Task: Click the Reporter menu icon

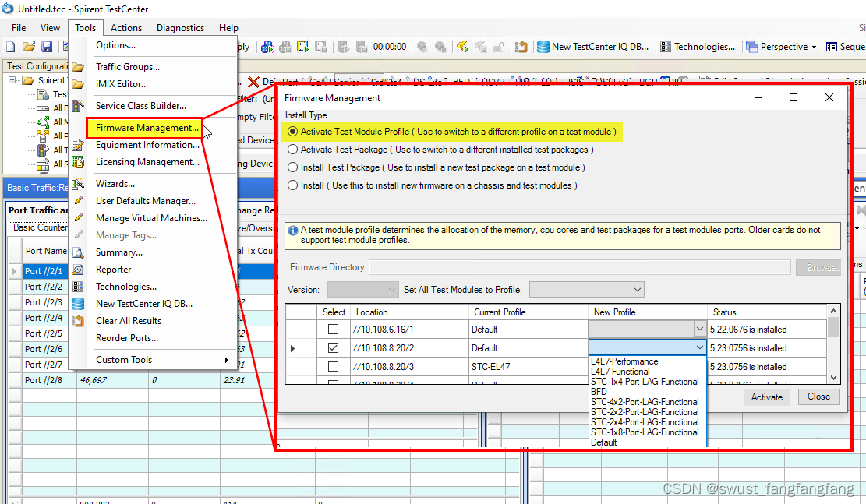Action: coord(78,270)
